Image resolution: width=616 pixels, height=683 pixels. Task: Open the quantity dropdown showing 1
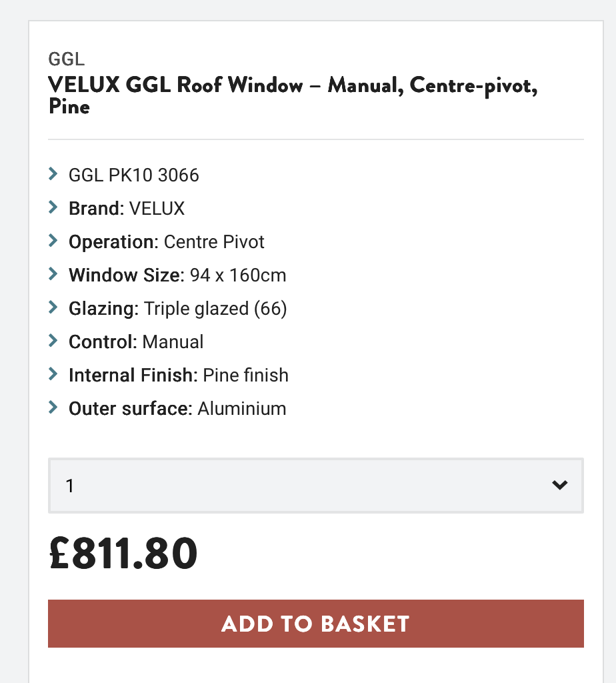pyautogui.click(x=315, y=486)
